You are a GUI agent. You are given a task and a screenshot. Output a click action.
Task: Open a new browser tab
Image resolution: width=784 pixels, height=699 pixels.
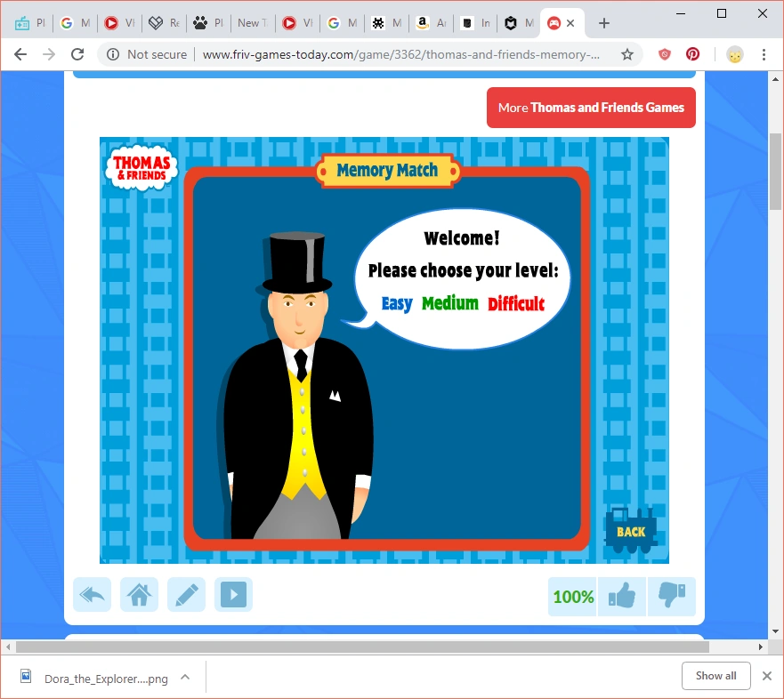click(x=604, y=22)
